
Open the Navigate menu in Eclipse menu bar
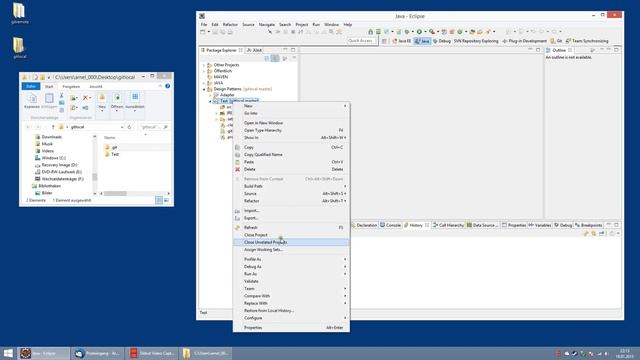267,24
